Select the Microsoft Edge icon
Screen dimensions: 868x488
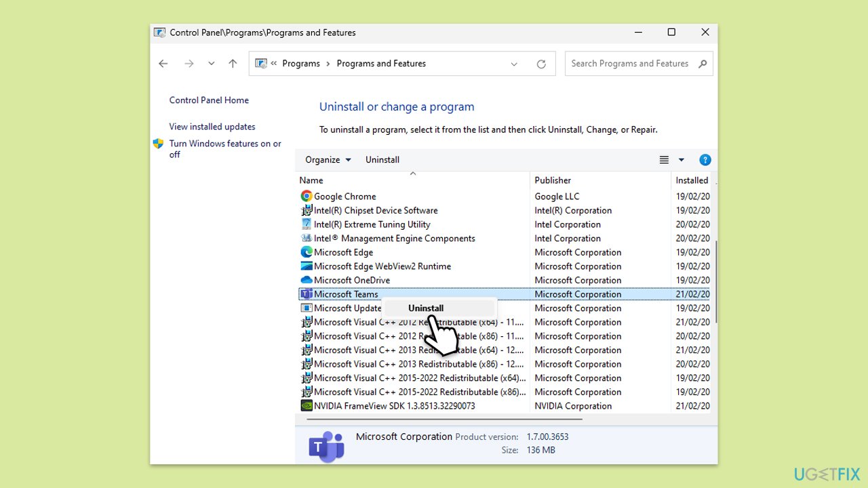[307, 252]
